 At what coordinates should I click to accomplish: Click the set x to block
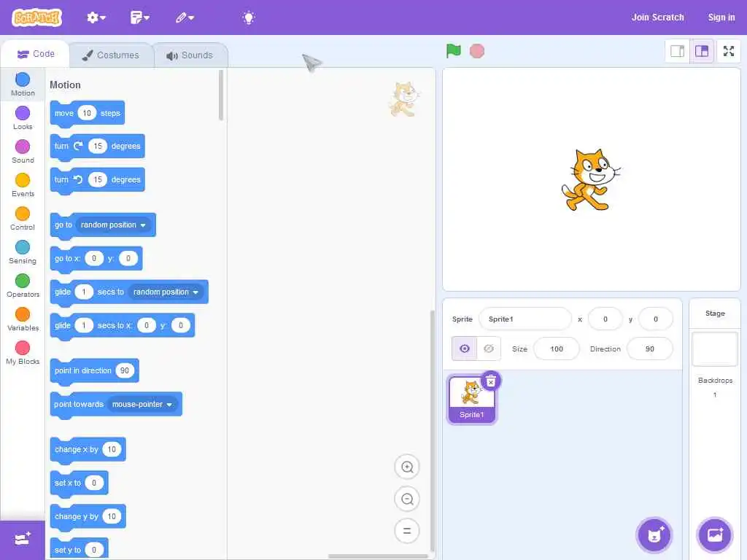(x=79, y=483)
